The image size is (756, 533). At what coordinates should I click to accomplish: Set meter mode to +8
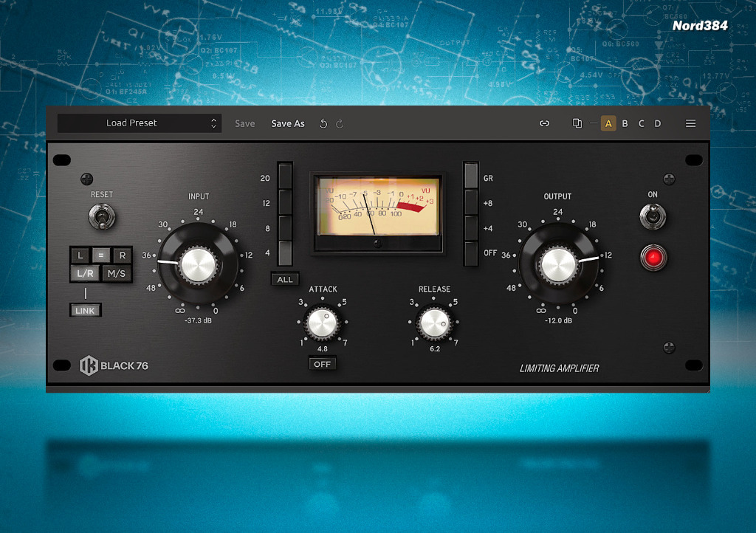(x=471, y=202)
